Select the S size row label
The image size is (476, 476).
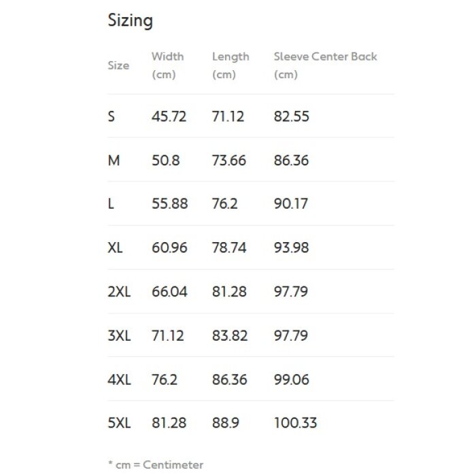pyautogui.click(x=112, y=116)
